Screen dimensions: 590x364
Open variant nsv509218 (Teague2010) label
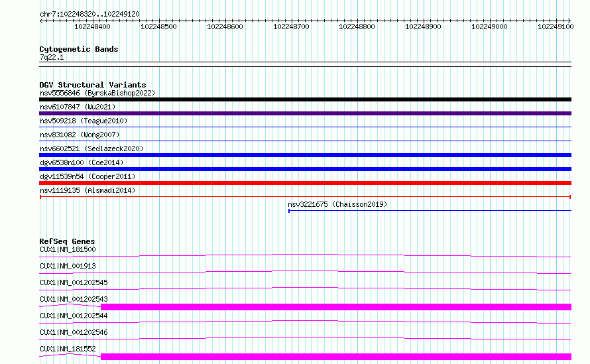coord(84,121)
